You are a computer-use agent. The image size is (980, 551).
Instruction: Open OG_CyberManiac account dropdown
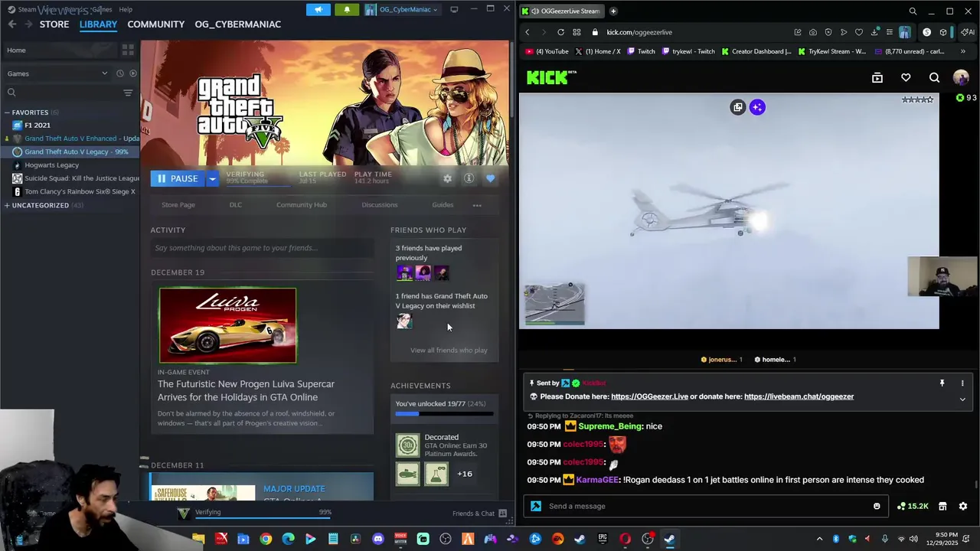[402, 9]
